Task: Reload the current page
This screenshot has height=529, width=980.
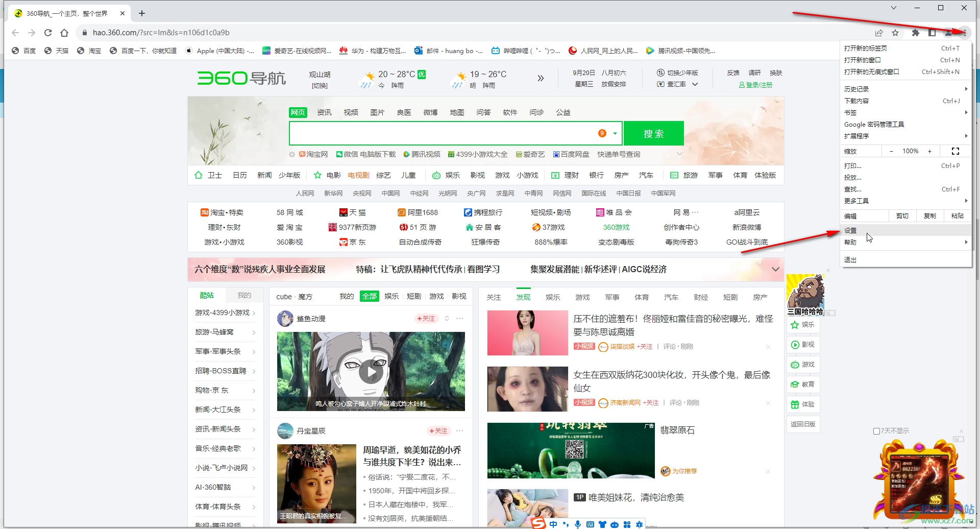Action: [48, 33]
